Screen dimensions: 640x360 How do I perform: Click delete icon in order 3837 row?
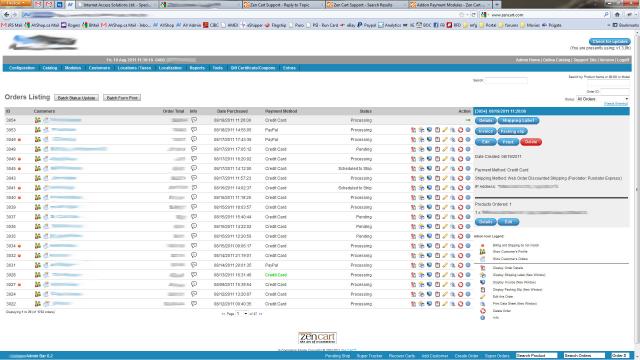click(x=460, y=217)
